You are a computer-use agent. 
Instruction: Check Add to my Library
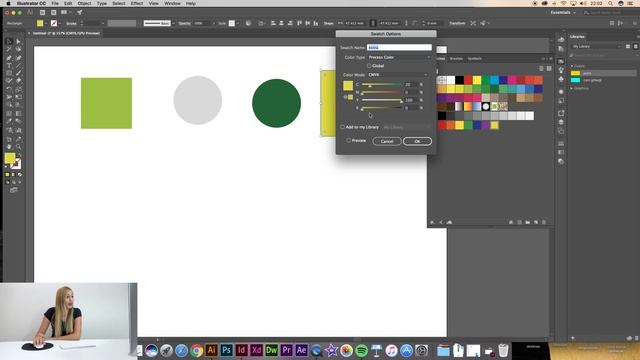pyautogui.click(x=342, y=127)
